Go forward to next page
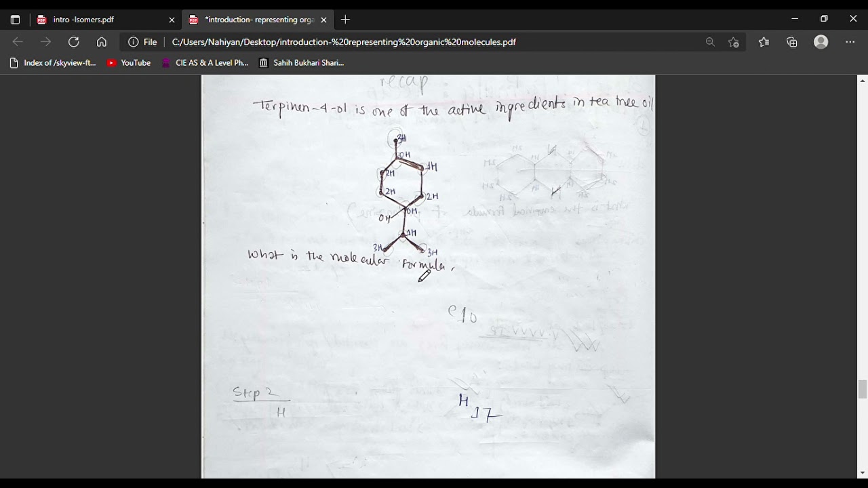 [x=45, y=42]
